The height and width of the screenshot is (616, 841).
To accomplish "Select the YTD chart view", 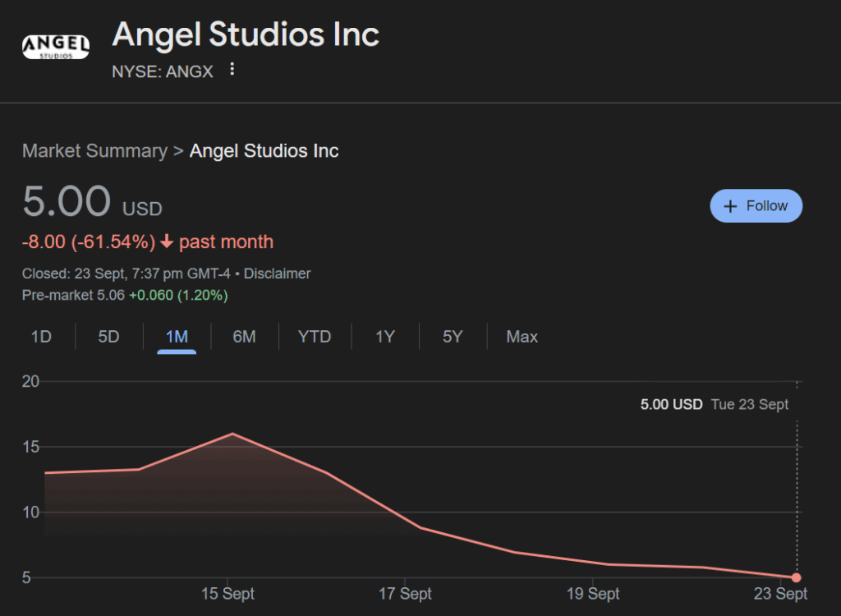I will click(x=315, y=337).
